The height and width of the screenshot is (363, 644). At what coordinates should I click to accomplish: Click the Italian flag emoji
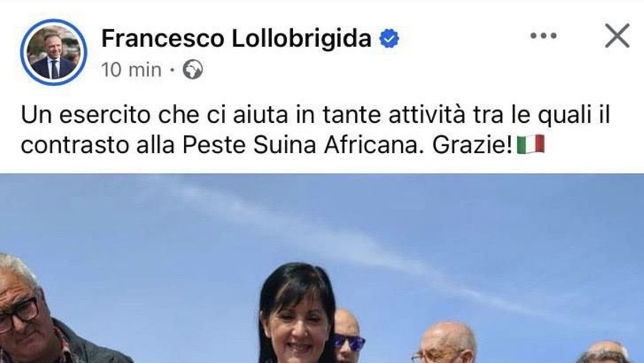(531, 144)
